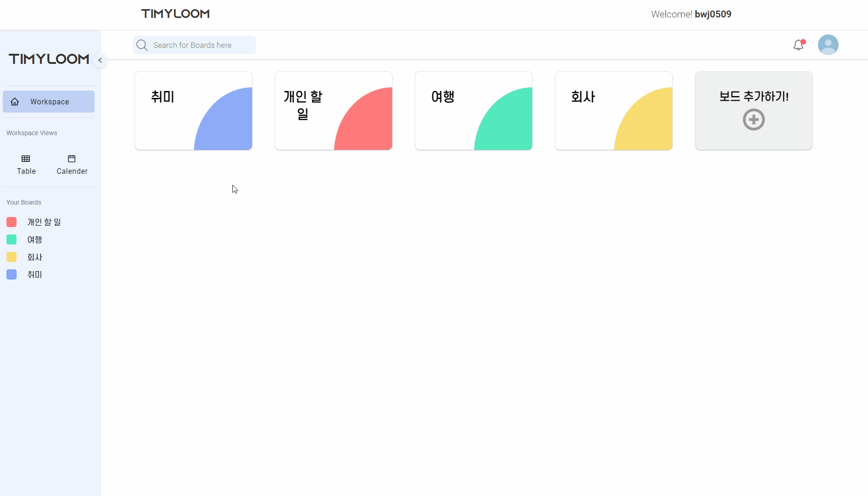The image size is (868, 496).
Task: Open the notification bell
Action: pos(798,45)
